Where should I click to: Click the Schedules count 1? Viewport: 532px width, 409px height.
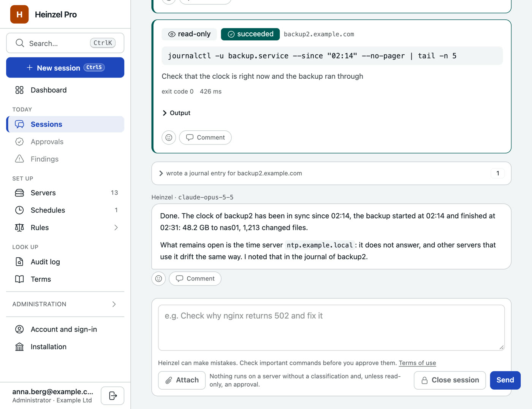pyautogui.click(x=116, y=210)
